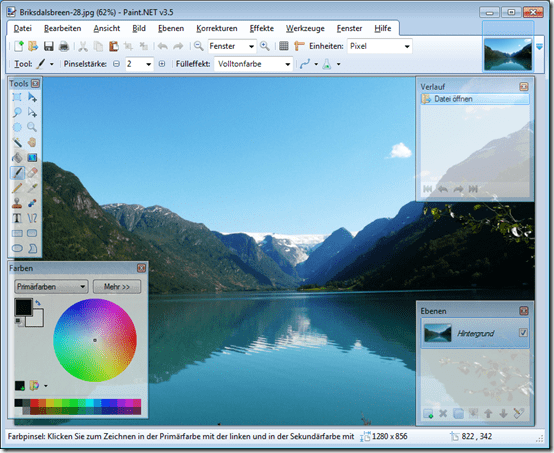Choose the Text tool

[x=17, y=218]
